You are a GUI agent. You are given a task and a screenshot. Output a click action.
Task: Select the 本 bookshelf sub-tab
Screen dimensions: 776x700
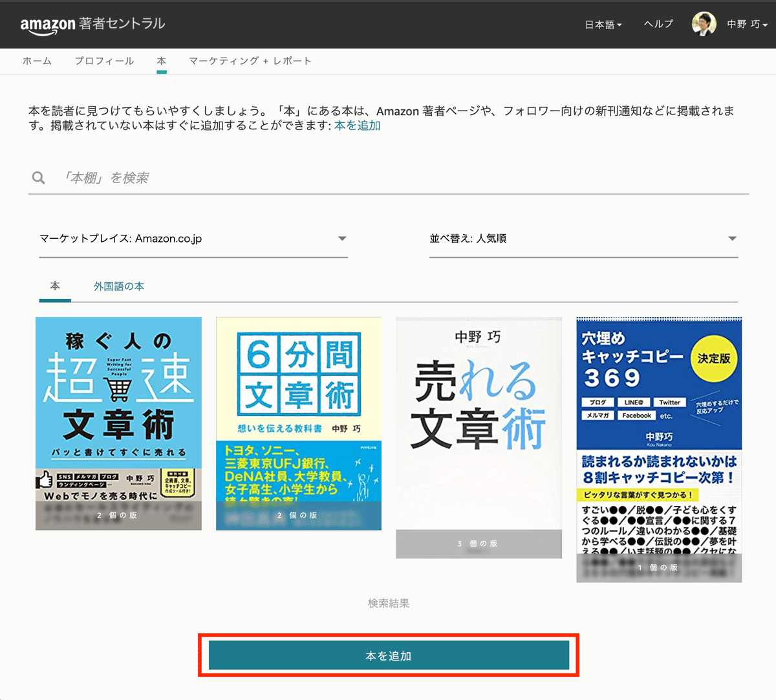(x=55, y=286)
